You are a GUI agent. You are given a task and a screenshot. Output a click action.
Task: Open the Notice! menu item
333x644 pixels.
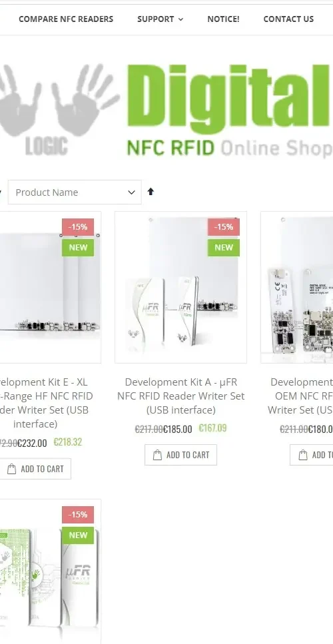pos(223,19)
